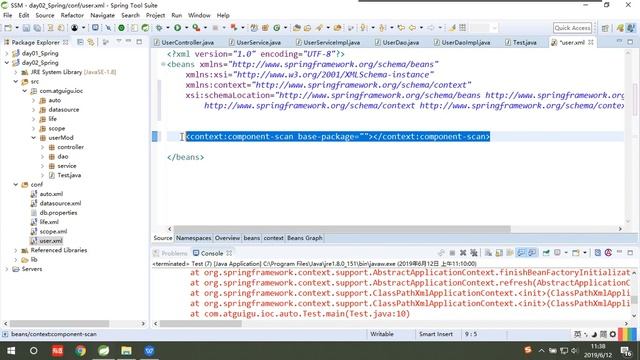Expand the Referenced Libraries node
The height and width of the screenshot is (360, 640).
[x=16, y=250]
